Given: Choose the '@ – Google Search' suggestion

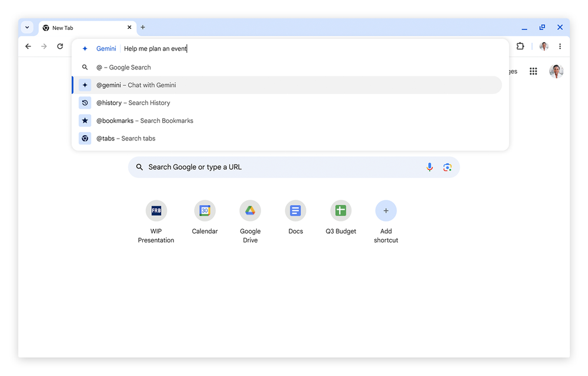Looking at the screenshot, I should coord(287,68).
